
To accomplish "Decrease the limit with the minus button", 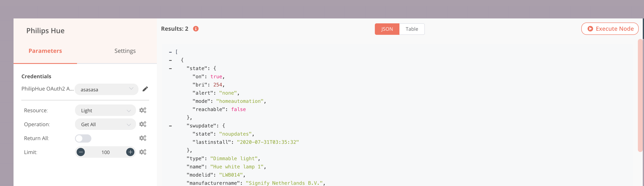I will pos(81,152).
